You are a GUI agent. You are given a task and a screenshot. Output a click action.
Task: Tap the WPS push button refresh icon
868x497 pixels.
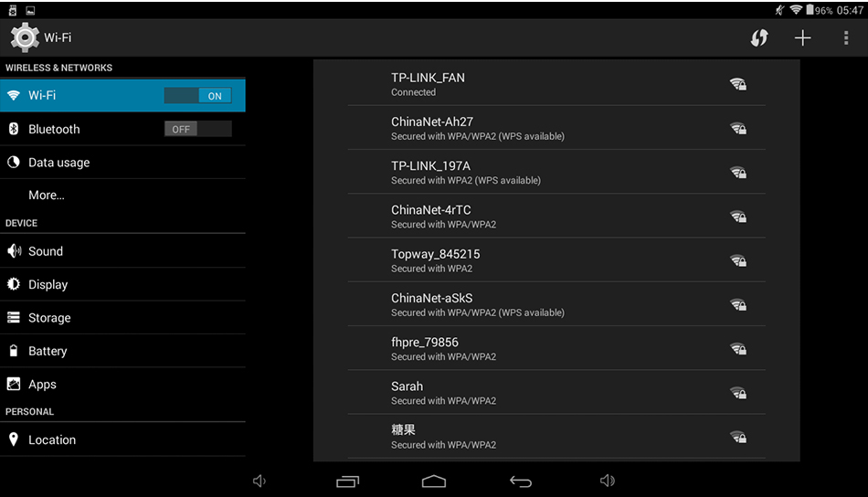point(758,37)
